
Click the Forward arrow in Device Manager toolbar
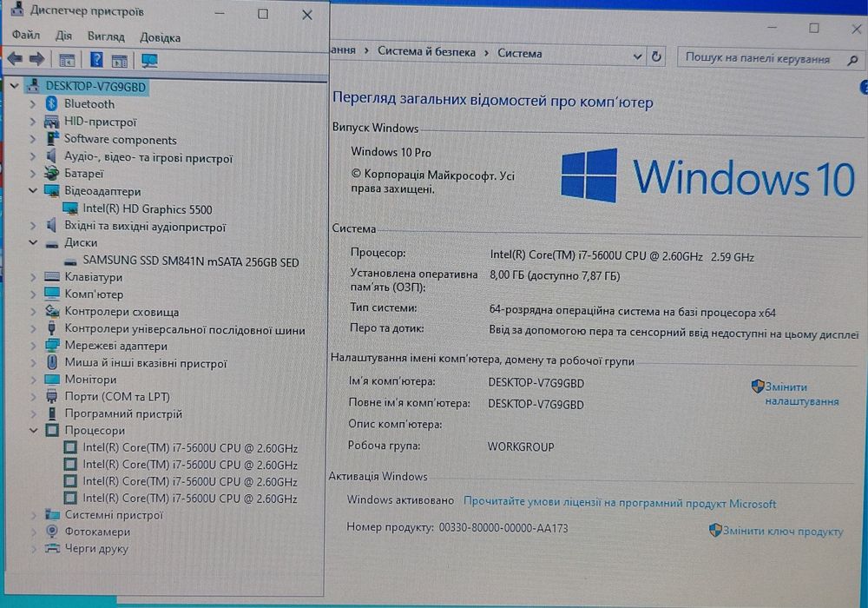37,59
